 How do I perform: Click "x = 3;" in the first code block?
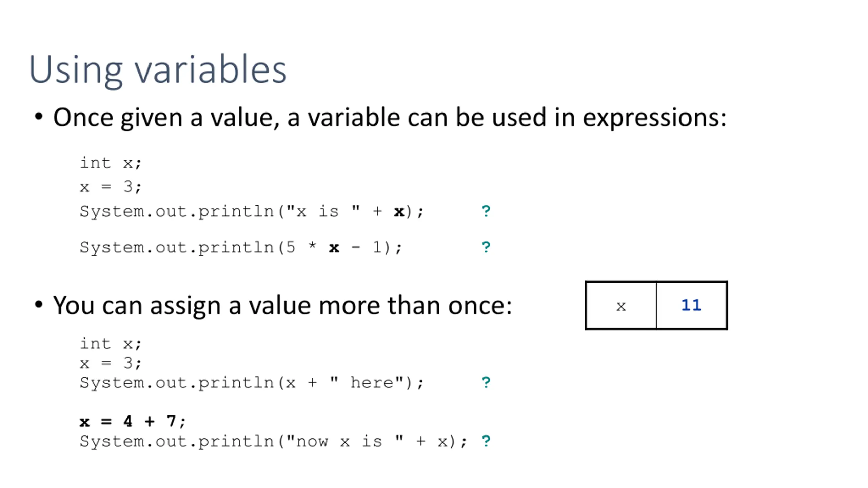point(111,187)
